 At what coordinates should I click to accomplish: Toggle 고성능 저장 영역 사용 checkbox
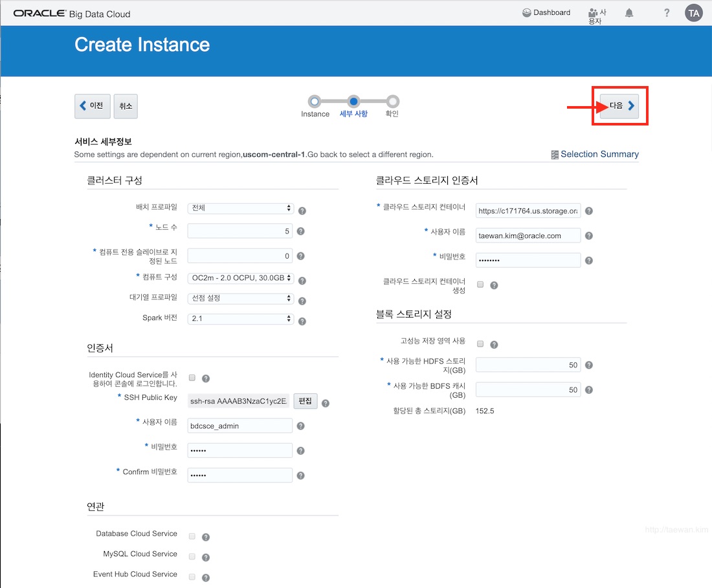tap(480, 344)
